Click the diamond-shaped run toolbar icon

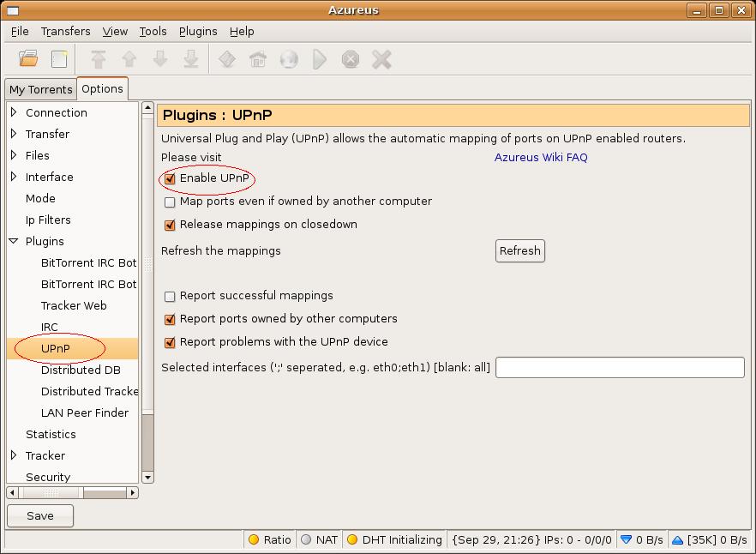coord(227,59)
